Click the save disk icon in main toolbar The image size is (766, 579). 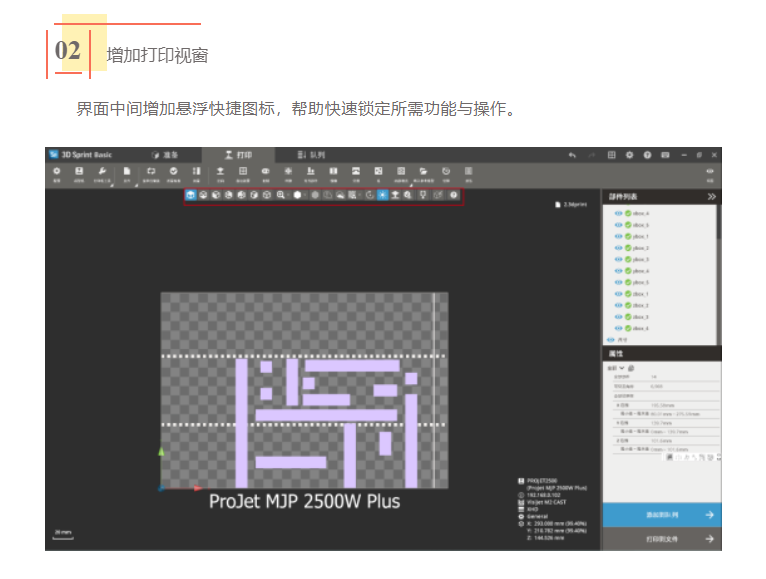pos(79,172)
